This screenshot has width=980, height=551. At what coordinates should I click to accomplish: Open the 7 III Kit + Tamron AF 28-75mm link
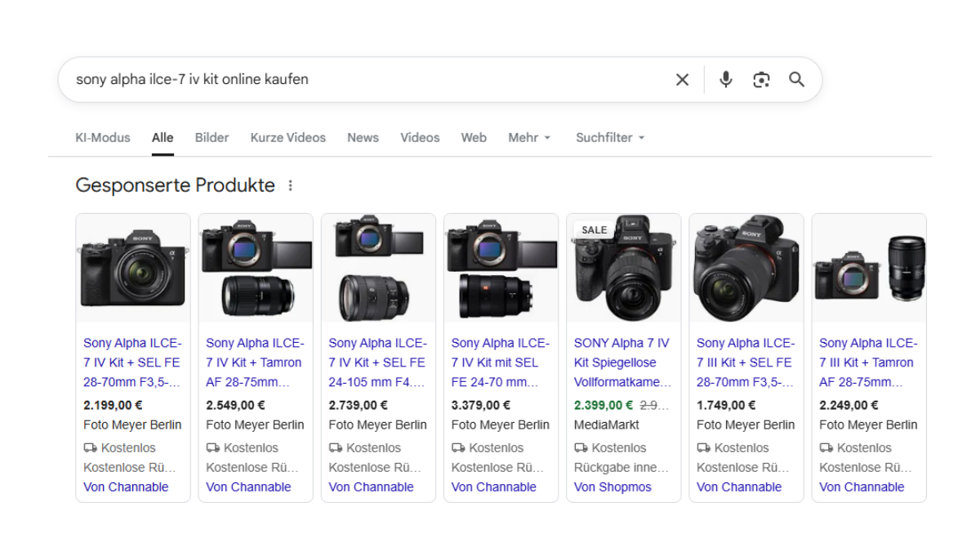pos(868,362)
